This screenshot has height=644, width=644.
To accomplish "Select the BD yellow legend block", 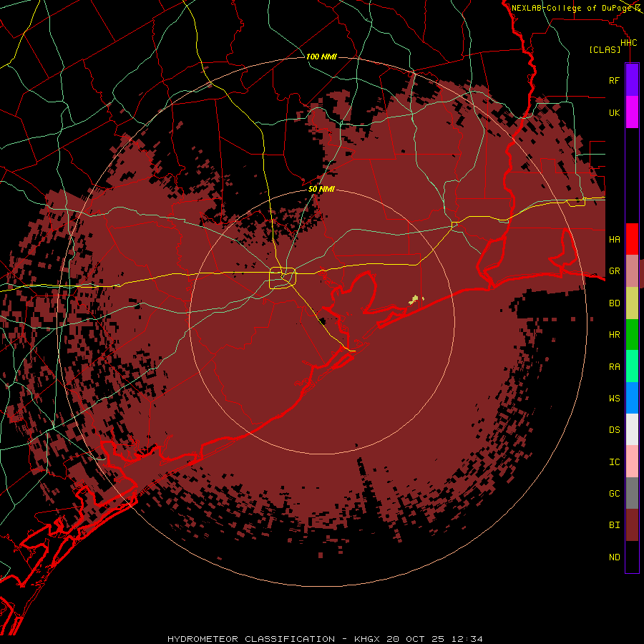I will pos(632,303).
